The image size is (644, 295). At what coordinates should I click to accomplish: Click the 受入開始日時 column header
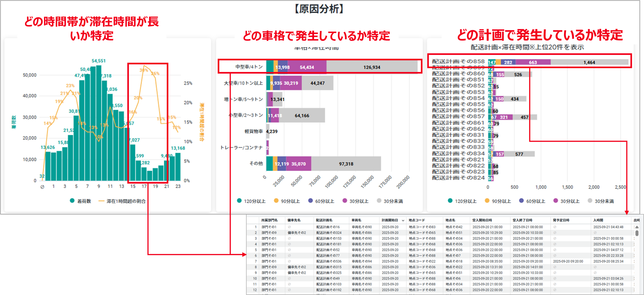pyautogui.click(x=482, y=220)
